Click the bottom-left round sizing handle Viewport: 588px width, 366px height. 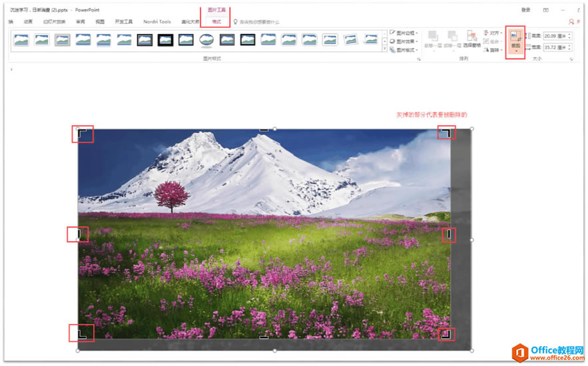[x=78, y=351]
